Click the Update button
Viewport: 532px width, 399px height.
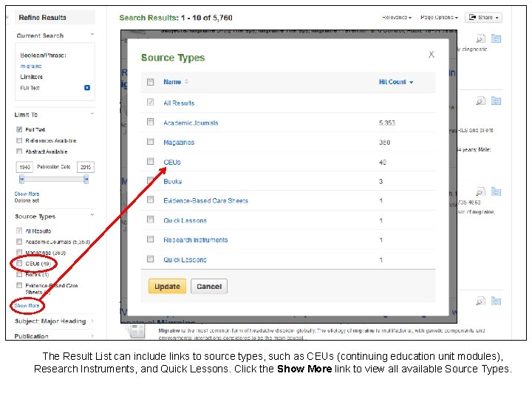coord(167,287)
